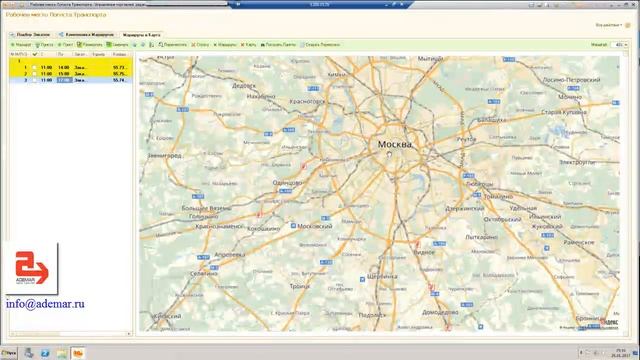
Task: Click the Маршрут toolbar button
Action: click(x=21, y=44)
